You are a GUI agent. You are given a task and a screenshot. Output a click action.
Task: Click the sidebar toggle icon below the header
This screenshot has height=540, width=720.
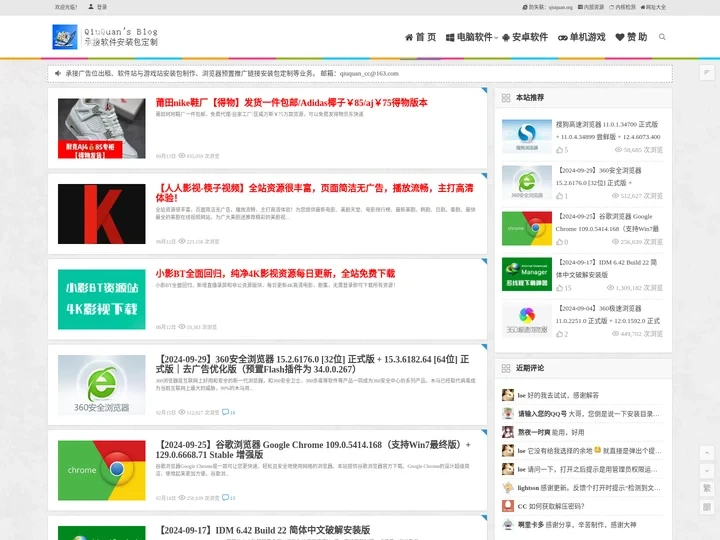pos(707,72)
